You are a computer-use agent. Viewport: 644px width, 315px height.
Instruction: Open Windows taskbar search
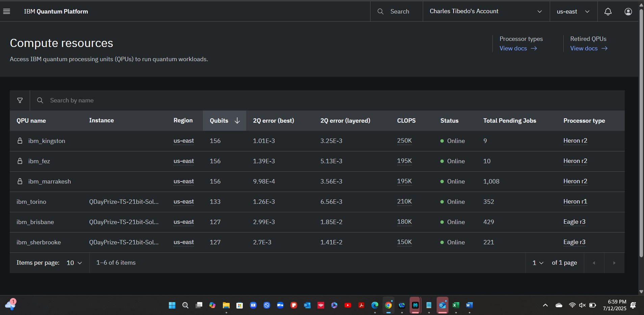coord(185,305)
